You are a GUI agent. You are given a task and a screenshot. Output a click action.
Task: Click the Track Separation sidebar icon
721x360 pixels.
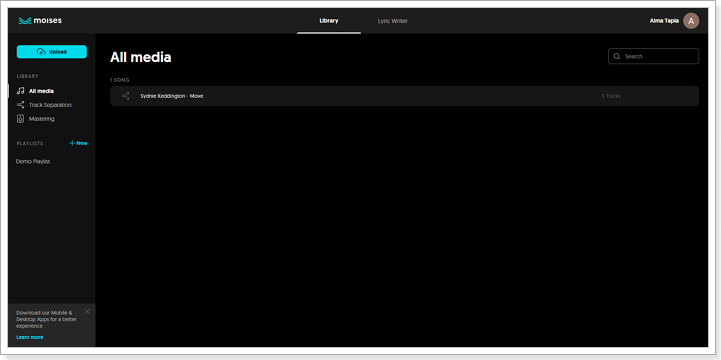pos(20,105)
